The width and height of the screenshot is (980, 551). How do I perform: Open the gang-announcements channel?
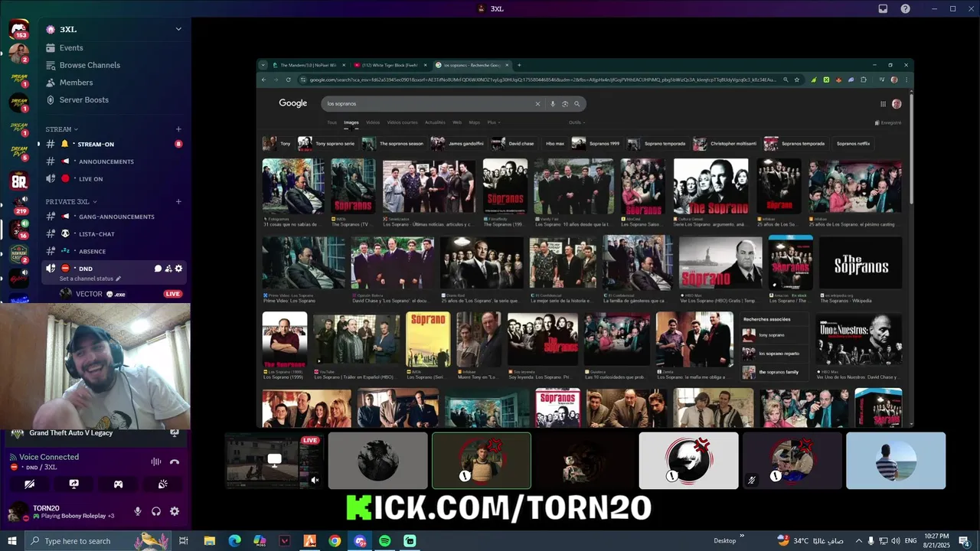pyautogui.click(x=115, y=217)
